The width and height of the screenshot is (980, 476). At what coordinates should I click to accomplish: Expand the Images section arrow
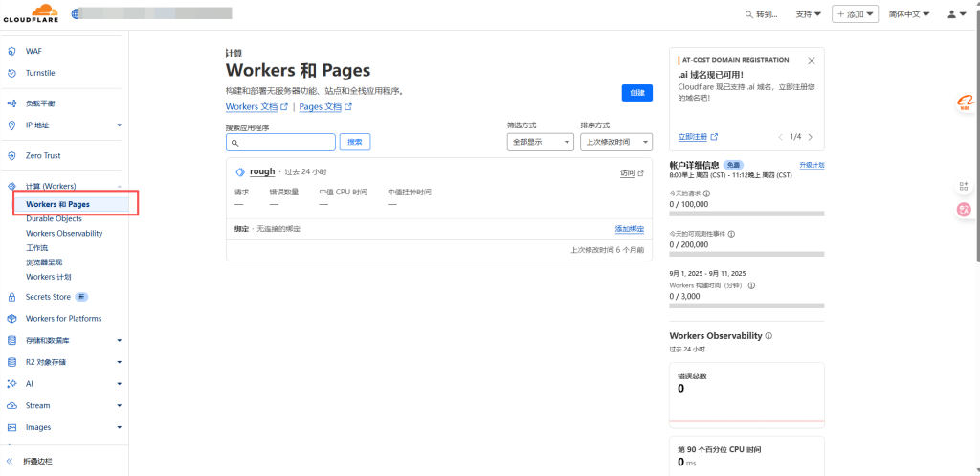click(120, 428)
